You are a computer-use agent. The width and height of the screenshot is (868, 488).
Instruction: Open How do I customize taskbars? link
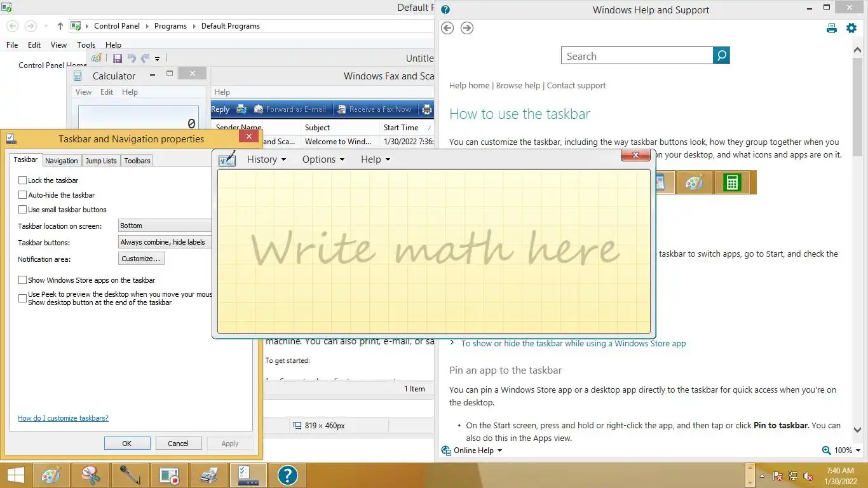tap(63, 418)
